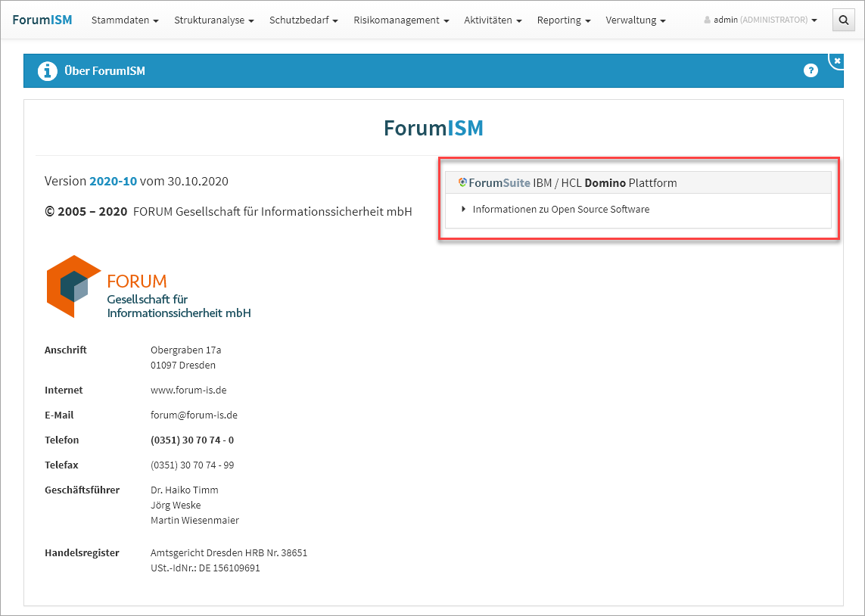
Task: Select the phone number (0351) 30 70 74 - 0
Action: (192, 440)
